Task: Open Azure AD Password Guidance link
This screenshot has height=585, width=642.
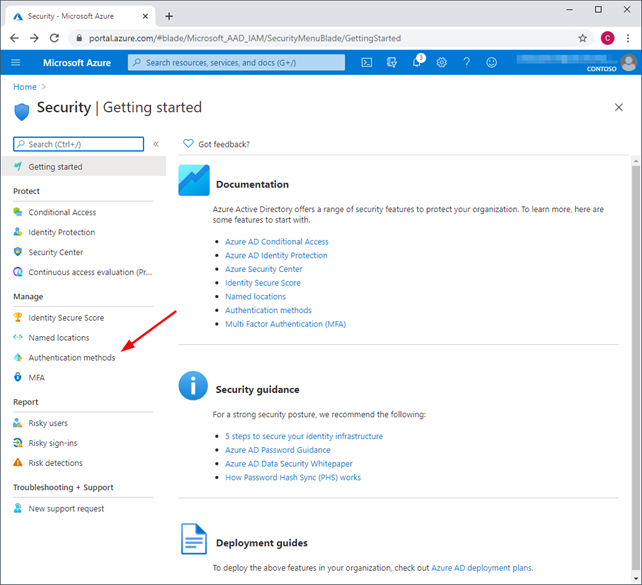Action: pyautogui.click(x=275, y=450)
